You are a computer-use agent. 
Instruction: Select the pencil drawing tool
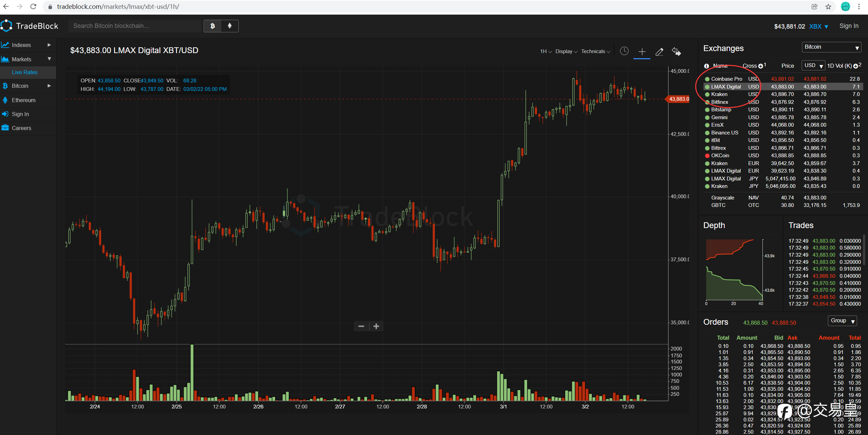coord(659,52)
